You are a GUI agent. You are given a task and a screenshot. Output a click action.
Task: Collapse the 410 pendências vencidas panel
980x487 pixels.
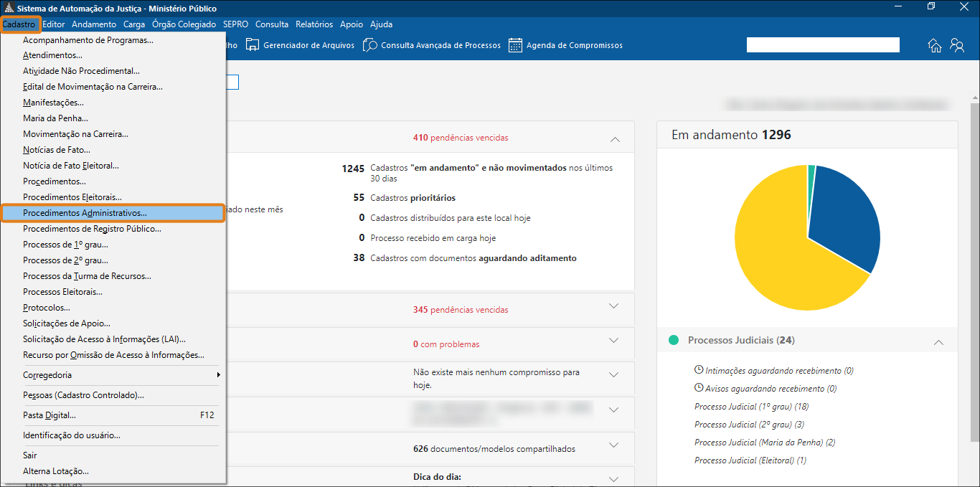[x=614, y=138]
